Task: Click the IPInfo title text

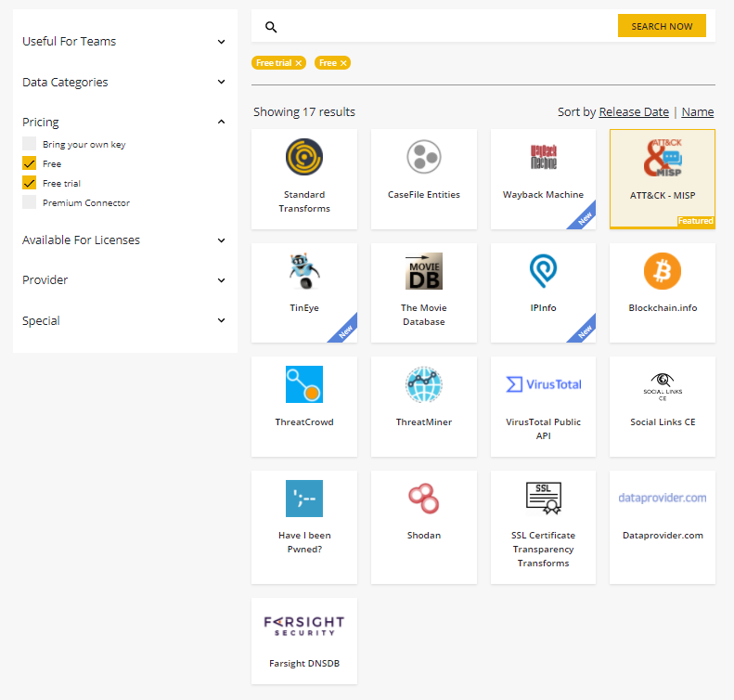Action: (x=543, y=307)
